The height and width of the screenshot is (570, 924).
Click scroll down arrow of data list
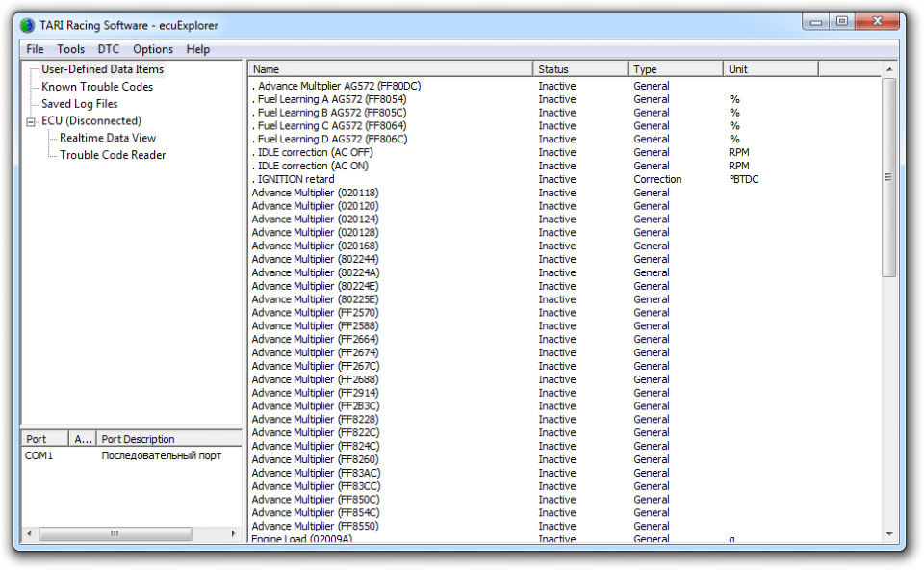click(x=889, y=534)
